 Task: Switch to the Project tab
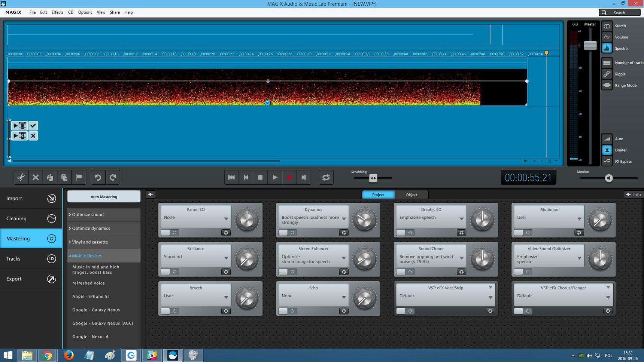(x=378, y=194)
